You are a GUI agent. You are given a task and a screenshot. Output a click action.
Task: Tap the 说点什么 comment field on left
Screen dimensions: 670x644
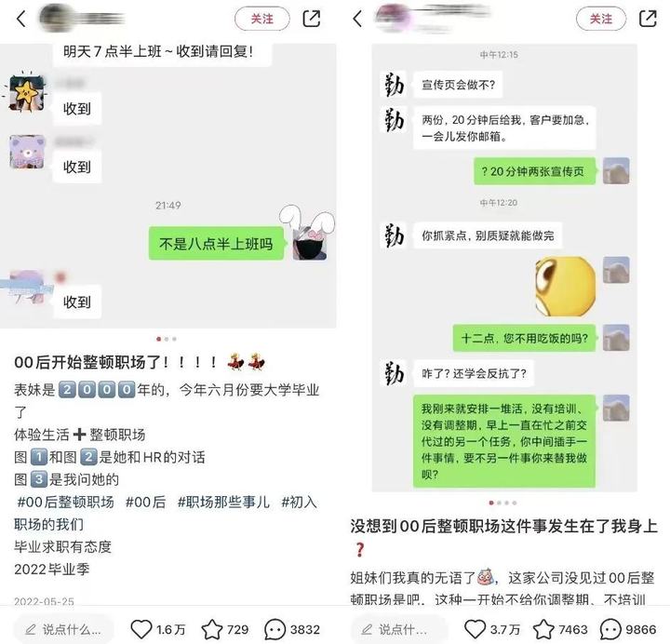[64, 629]
